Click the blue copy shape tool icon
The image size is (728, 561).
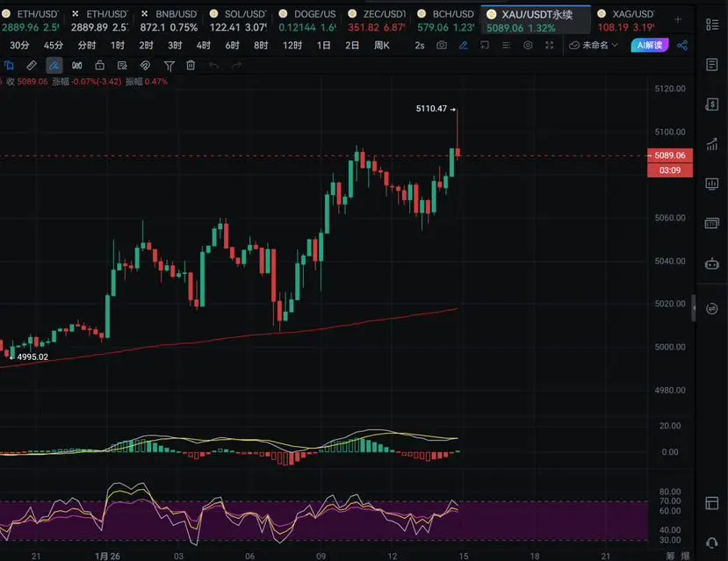pos(10,66)
